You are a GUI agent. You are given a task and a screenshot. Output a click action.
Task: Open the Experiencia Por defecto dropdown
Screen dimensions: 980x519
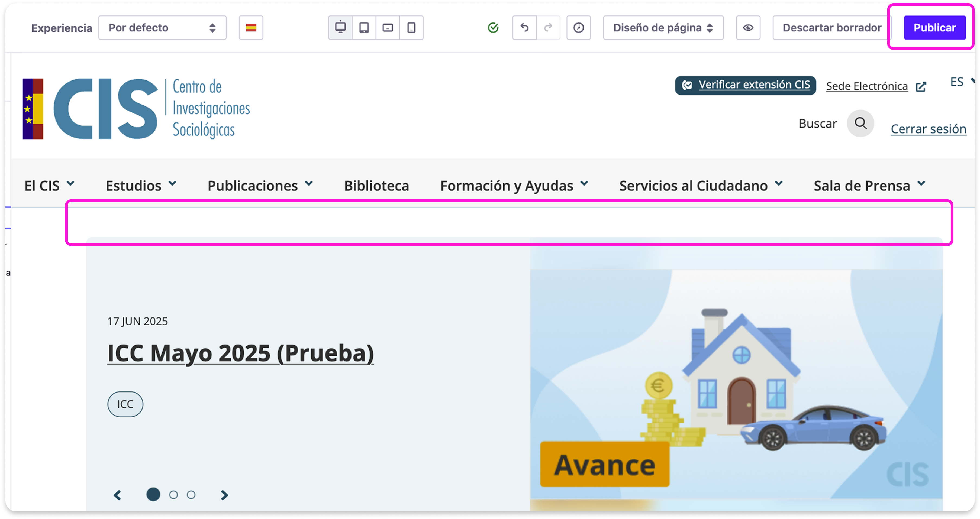[x=162, y=27]
